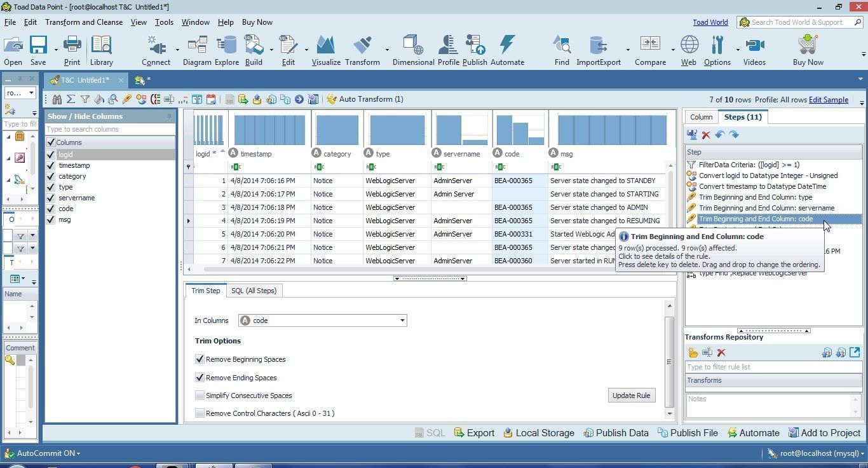Click the save steps icon in Steps panel
Screen dimensions: 868x468
tap(692, 134)
